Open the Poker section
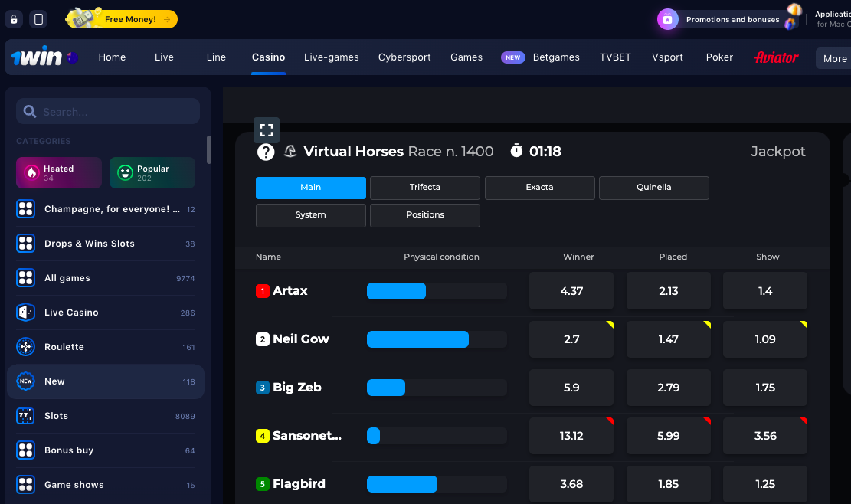Viewport: 851px width, 504px height. pos(719,57)
